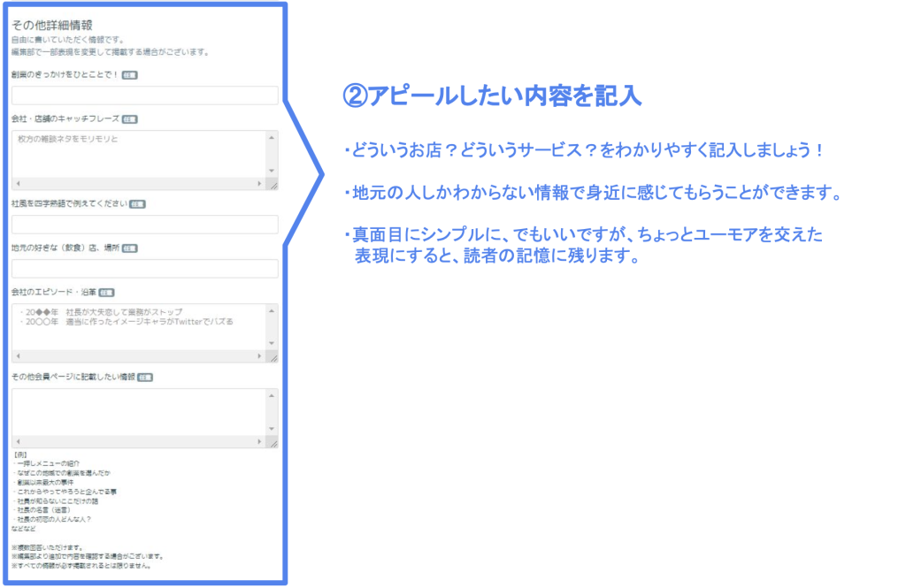Image resolution: width=906 pixels, height=588 pixels.
Task: Click resize handle of その他会員ページ text area
Action: (x=273, y=442)
